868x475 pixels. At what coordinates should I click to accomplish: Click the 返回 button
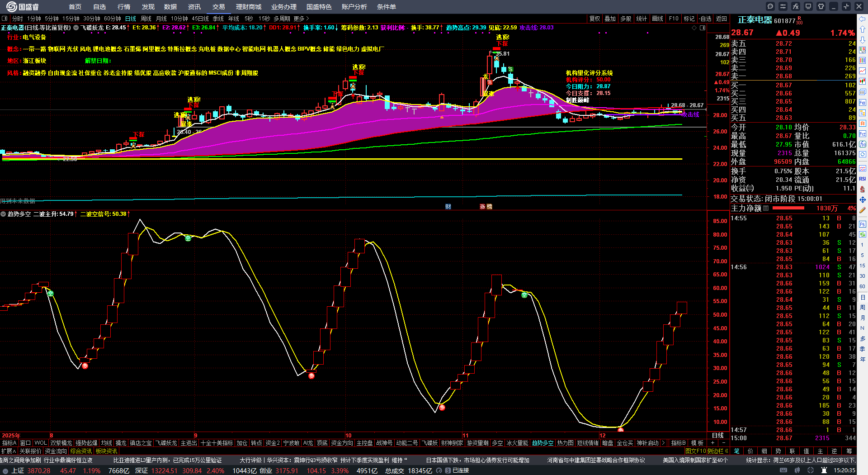click(722, 19)
